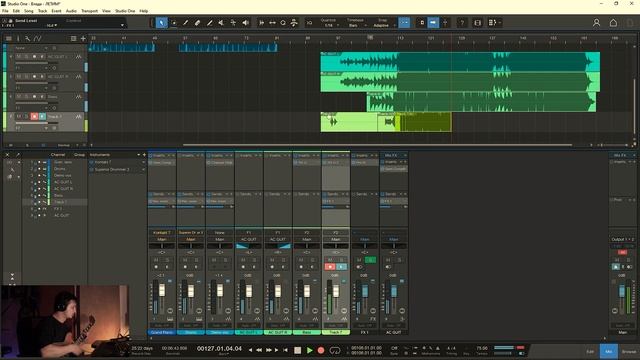Open Main output selector on Grand Piano channel
The width and height of the screenshot is (640, 360).
162,239
